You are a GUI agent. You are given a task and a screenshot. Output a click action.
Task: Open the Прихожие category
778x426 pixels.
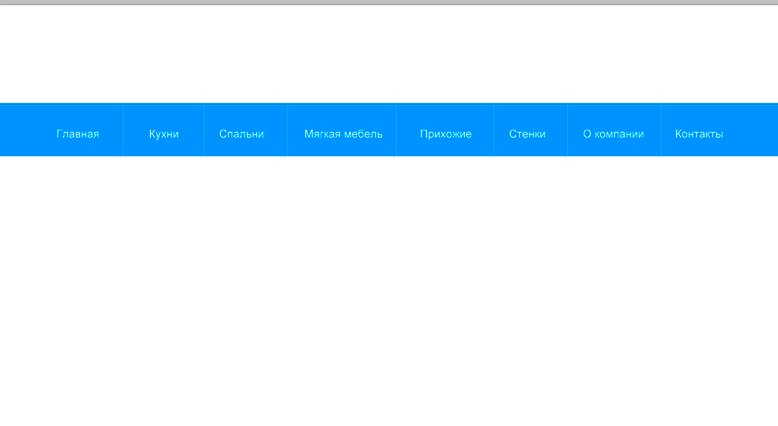tap(445, 134)
